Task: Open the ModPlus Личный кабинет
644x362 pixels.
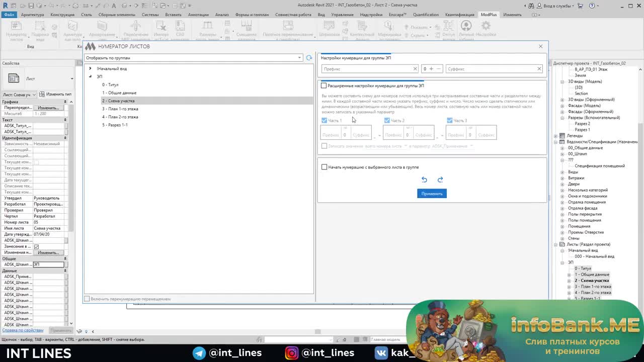Action: click(466, 31)
